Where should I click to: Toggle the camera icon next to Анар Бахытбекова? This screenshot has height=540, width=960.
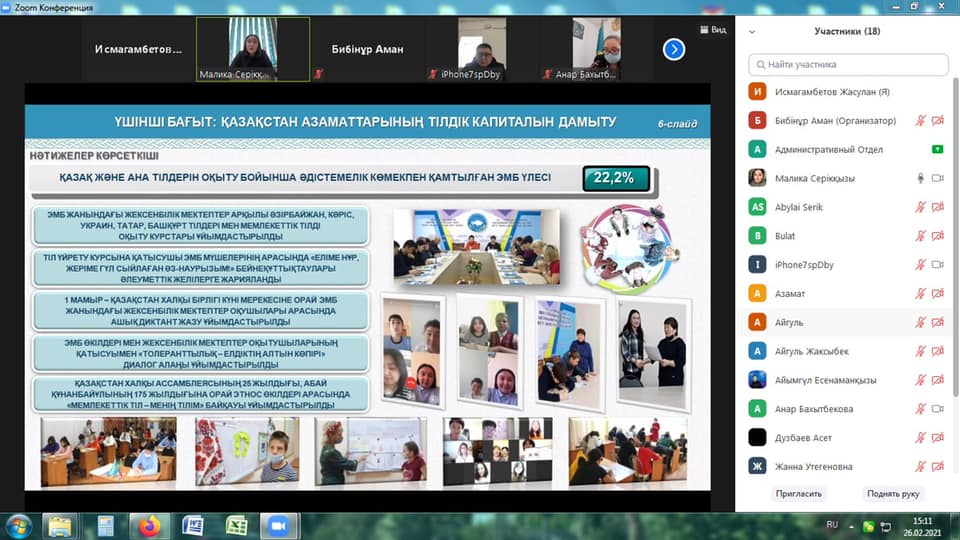click(938, 408)
